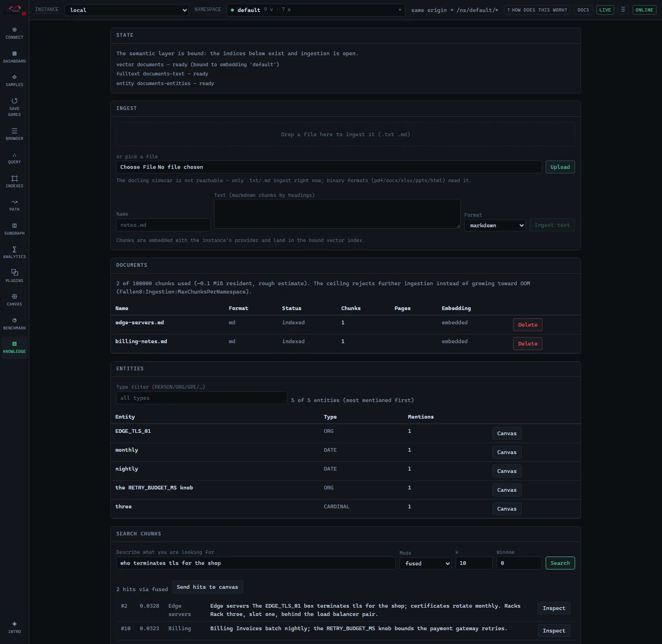The height and width of the screenshot is (644, 662).
Task: Open the Connect sidebar item
Action: pos(14,33)
